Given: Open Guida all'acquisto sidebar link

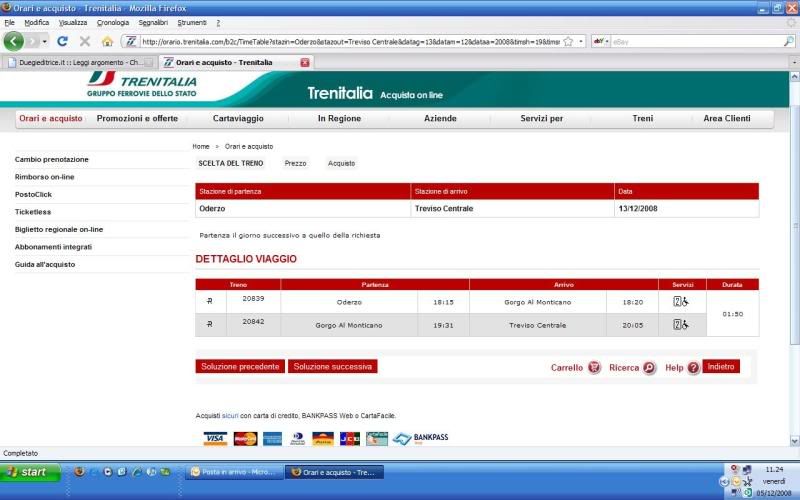Looking at the screenshot, I should 45,264.
